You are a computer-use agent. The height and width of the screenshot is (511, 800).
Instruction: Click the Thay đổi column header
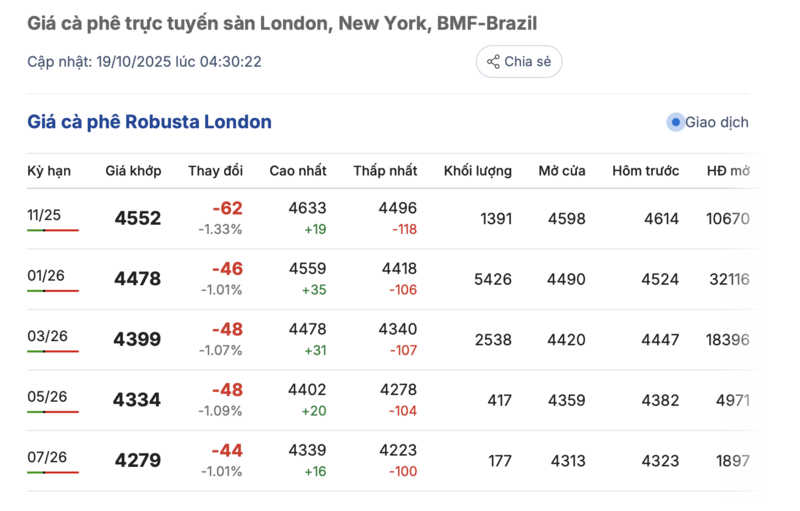tap(215, 171)
